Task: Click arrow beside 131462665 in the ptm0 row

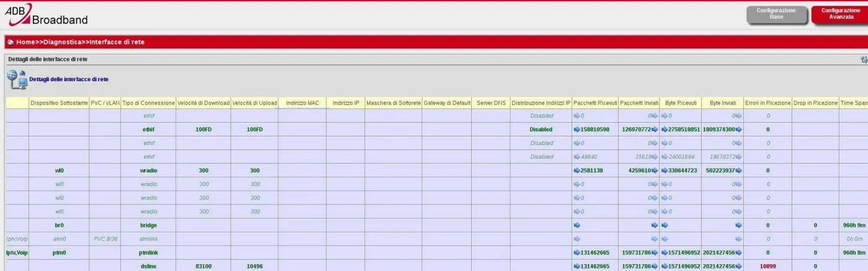Action: tap(577, 253)
